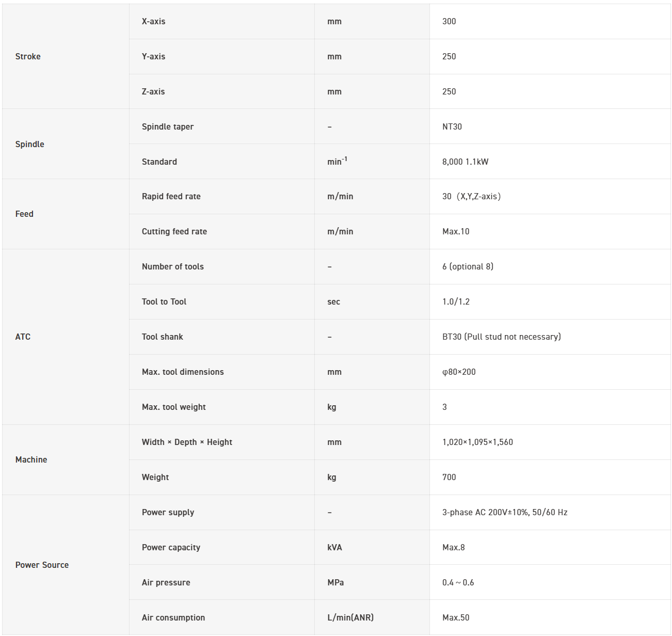Screen dimensions: 672x636
Task: Click the Air pressure label
Action: pyautogui.click(x=166, y=582)
